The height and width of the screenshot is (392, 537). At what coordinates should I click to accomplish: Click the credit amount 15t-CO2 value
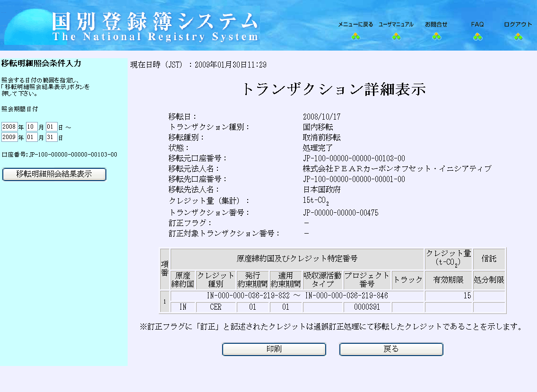[x=316, y=201]
